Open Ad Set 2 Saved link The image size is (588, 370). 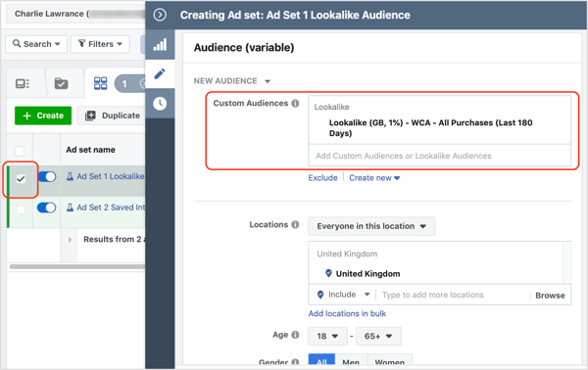click(x=111, y=208)
